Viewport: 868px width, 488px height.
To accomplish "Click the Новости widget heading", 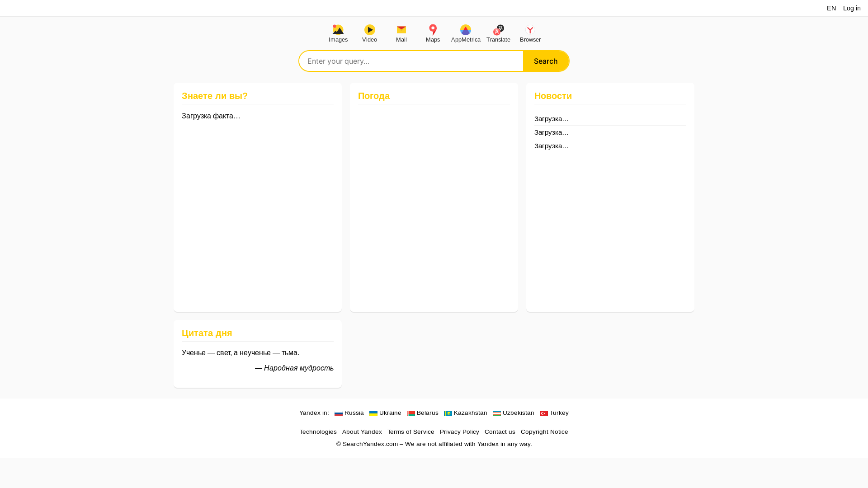I will [553, 96].
